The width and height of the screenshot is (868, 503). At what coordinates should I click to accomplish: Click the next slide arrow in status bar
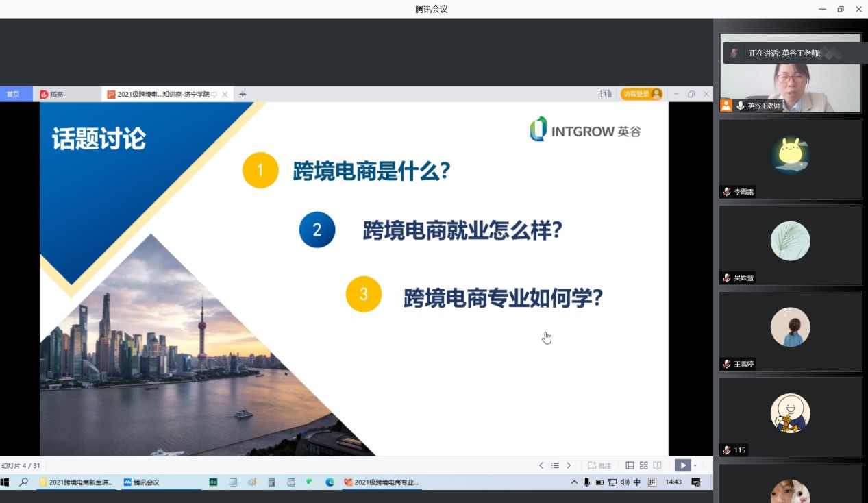click(569, 465)
